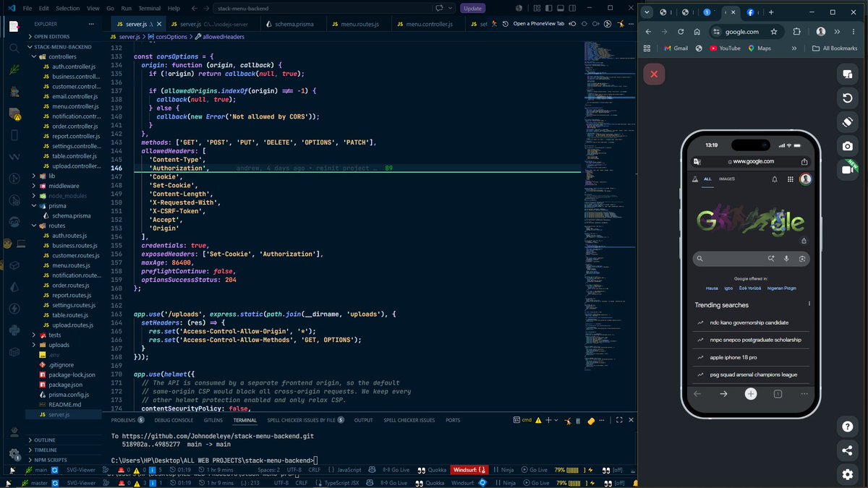
Task: Open the customize layout icon in title bar
Action: pos(538,8)
